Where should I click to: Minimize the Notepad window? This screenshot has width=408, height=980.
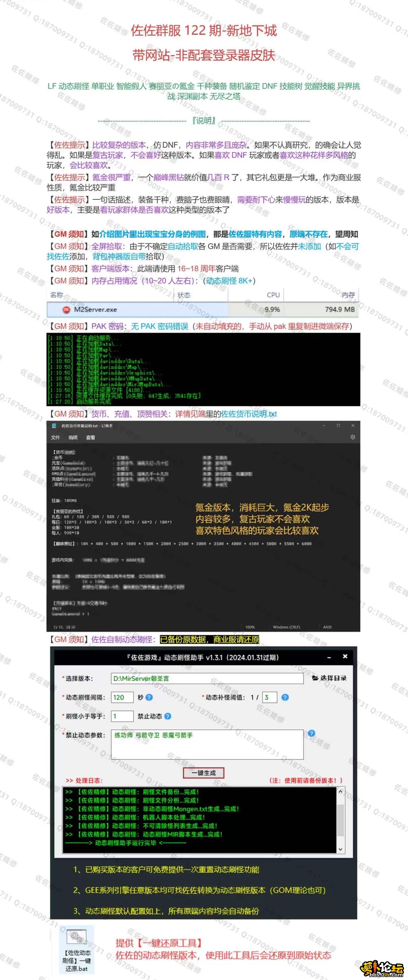point(324,425)
